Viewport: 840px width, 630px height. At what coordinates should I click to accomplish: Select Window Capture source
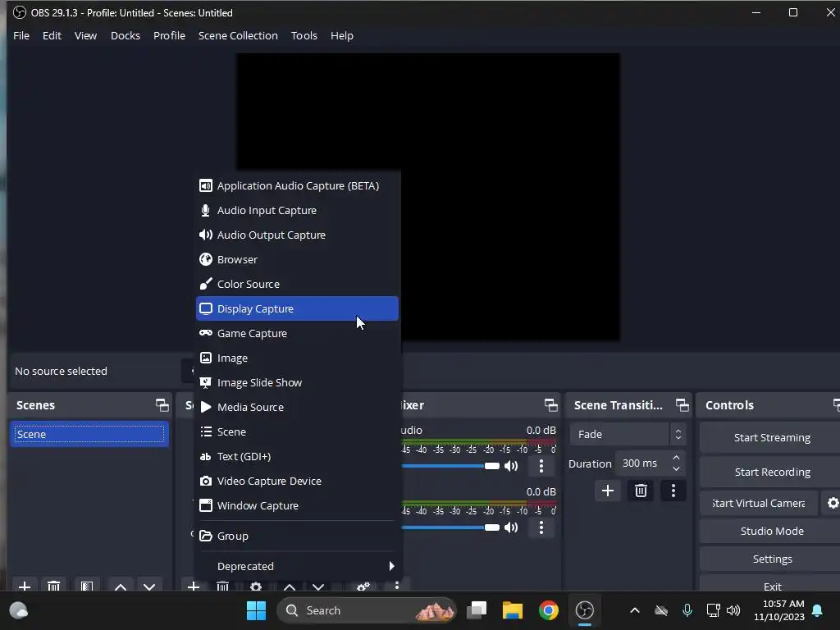297,506
